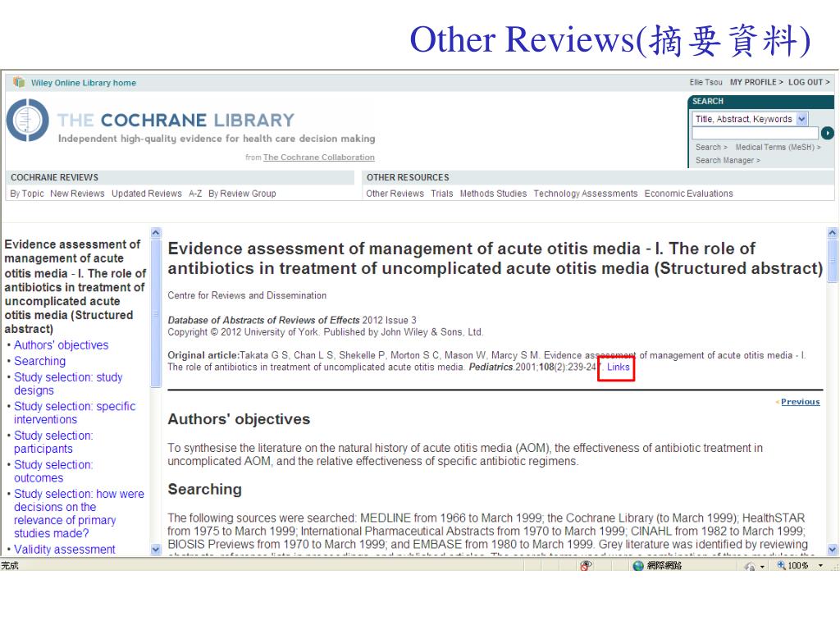Click the search text input field
Screen dimensions: 840x630
tap(756, 133)
